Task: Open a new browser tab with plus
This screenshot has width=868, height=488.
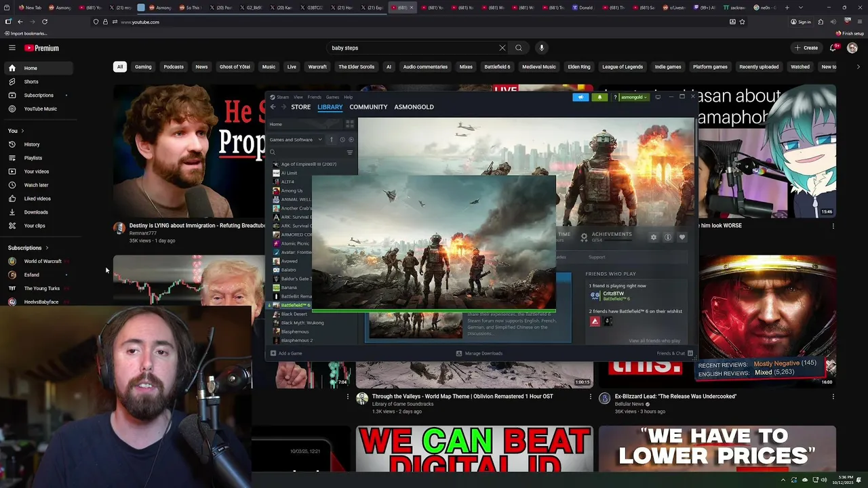Action: tap(787, 7)
